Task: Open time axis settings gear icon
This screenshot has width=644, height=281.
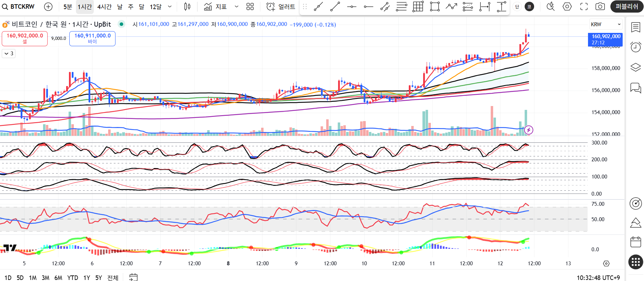Action: tap(607, 264)
